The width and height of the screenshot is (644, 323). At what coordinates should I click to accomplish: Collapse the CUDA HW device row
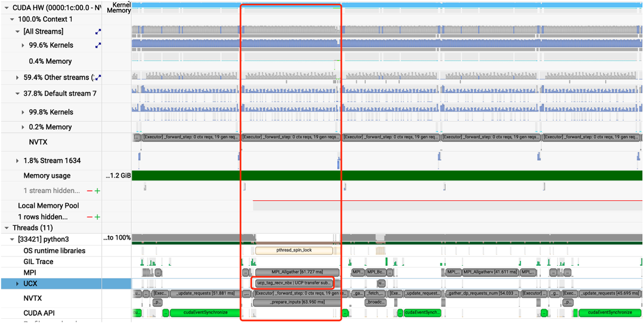pos(7,8)
